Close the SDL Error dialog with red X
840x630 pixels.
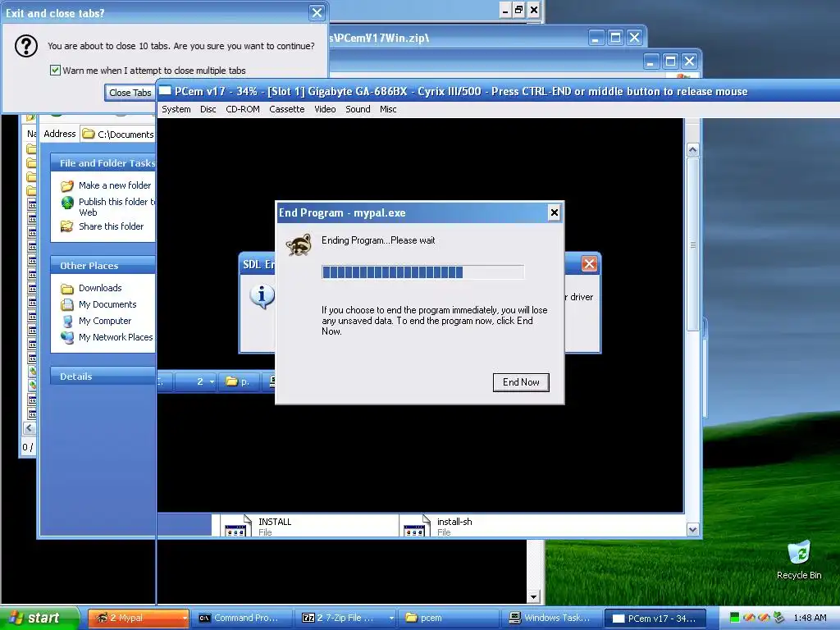pos(589,263)
